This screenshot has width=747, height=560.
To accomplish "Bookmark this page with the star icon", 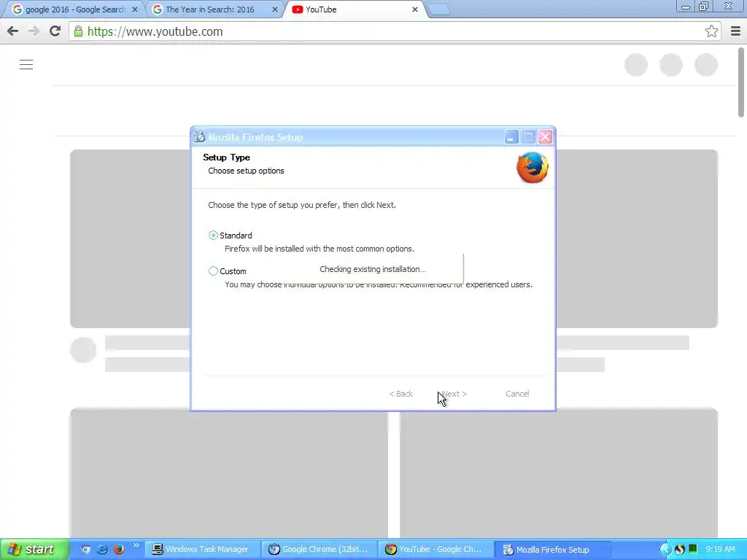I will pyautogui.click(x=711, y=31).
